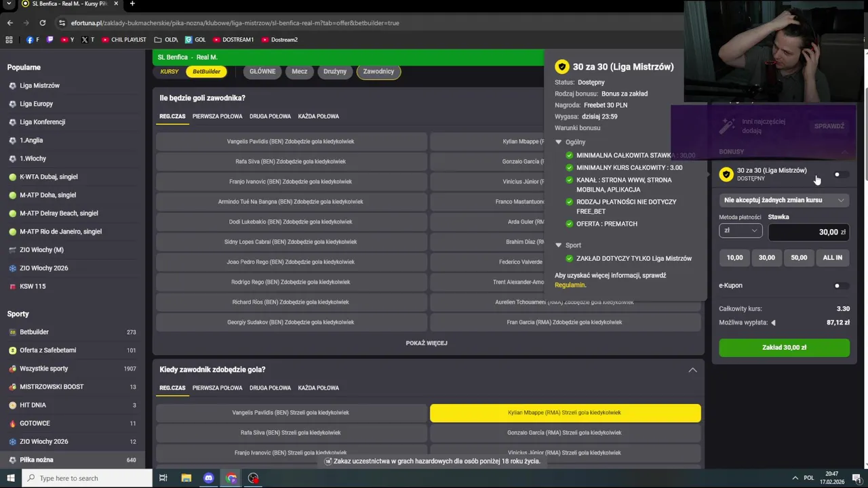This screenshot has width=868, height=488.
Task: Click the Liga Konferencji ball icon
Action: 13,123
